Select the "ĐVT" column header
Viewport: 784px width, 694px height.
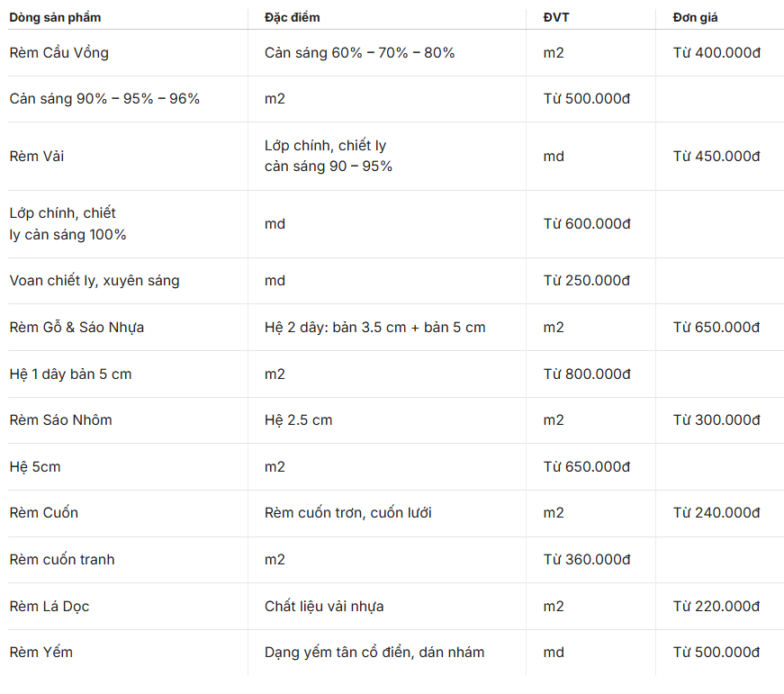[555, 17]
